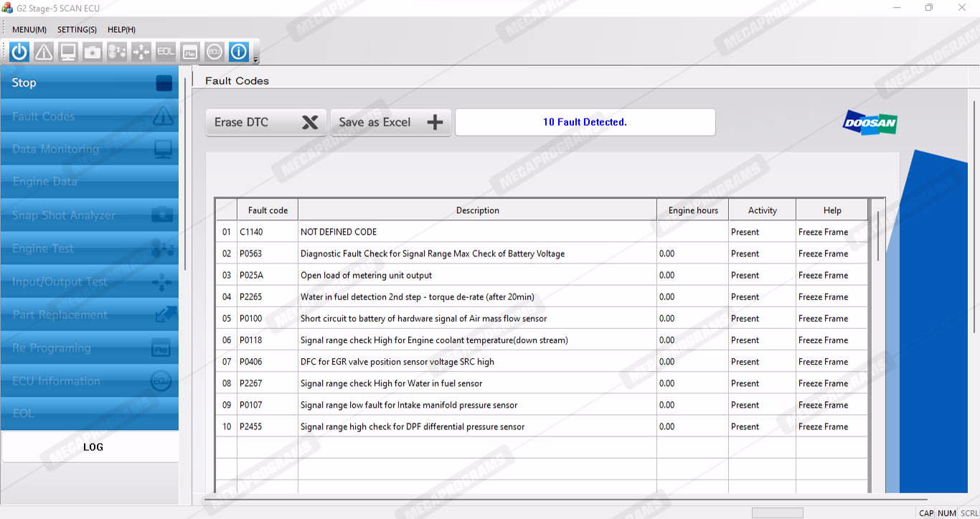Click 'Signal range check High for Water in fuel sensor'
This screenshot has height=519, width=980.
click(x=391, y=383)
